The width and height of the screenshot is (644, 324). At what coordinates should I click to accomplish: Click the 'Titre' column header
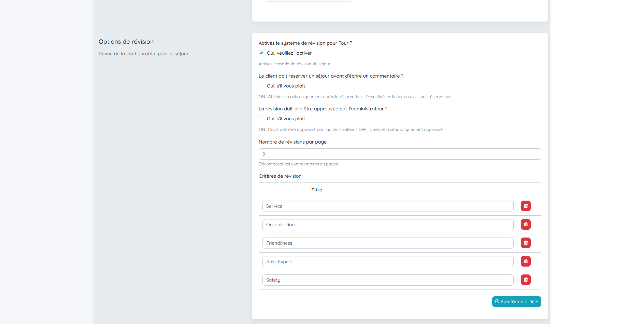[317, 190]
